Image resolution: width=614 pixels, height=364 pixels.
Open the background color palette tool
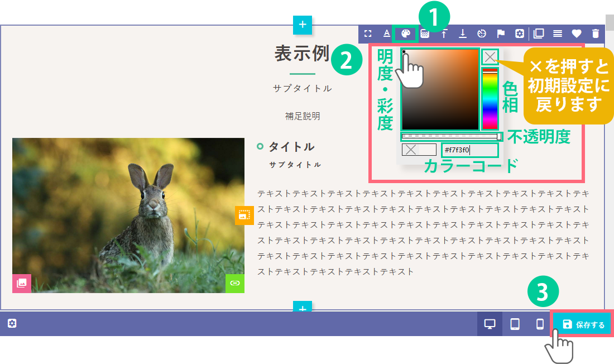[x=406, y=33]
